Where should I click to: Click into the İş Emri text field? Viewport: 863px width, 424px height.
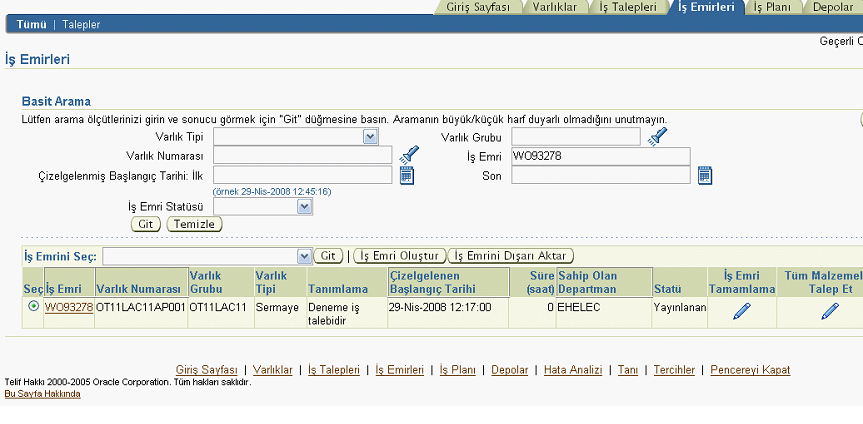(600, 156)
